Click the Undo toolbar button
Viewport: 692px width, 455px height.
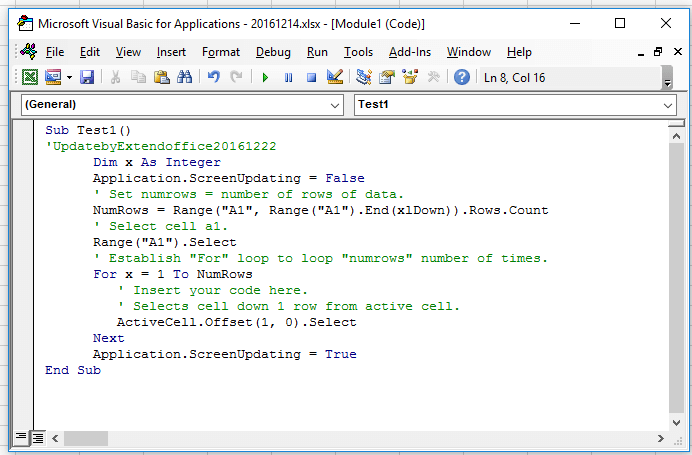coord(213,77)
